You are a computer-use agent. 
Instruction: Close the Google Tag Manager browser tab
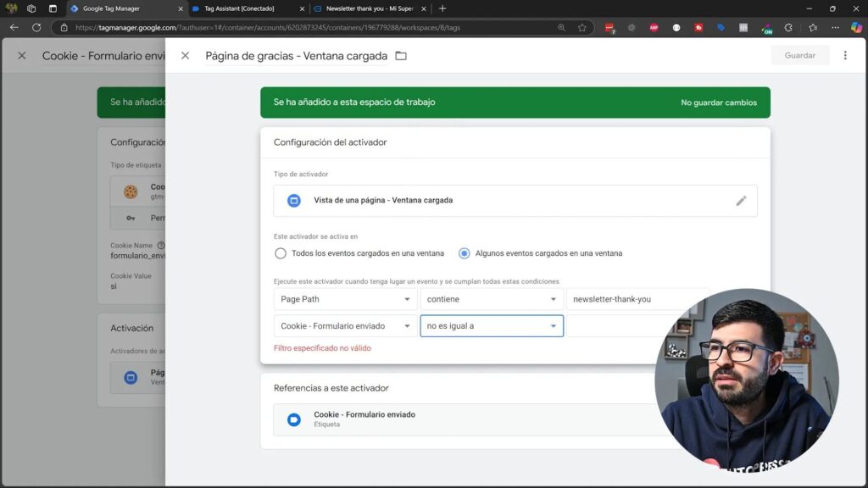[181, 8]
